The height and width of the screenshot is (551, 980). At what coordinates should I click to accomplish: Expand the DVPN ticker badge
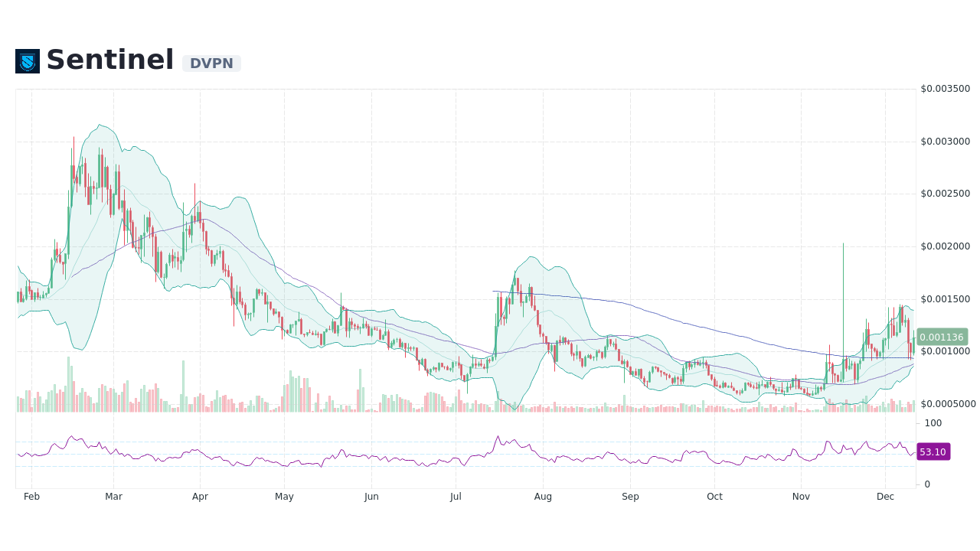211,64
